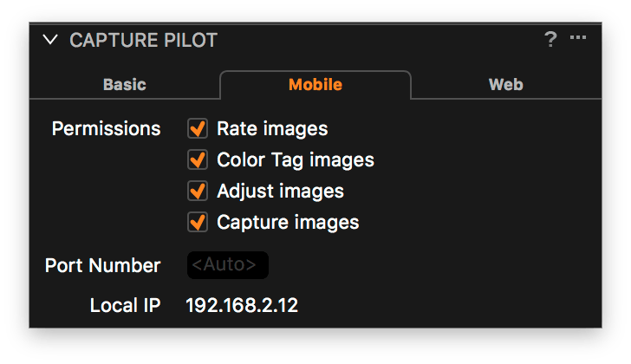The width and height of the screenshot is (631, 364).
Task: Select the Mobile tab
Action: point(315,84)
